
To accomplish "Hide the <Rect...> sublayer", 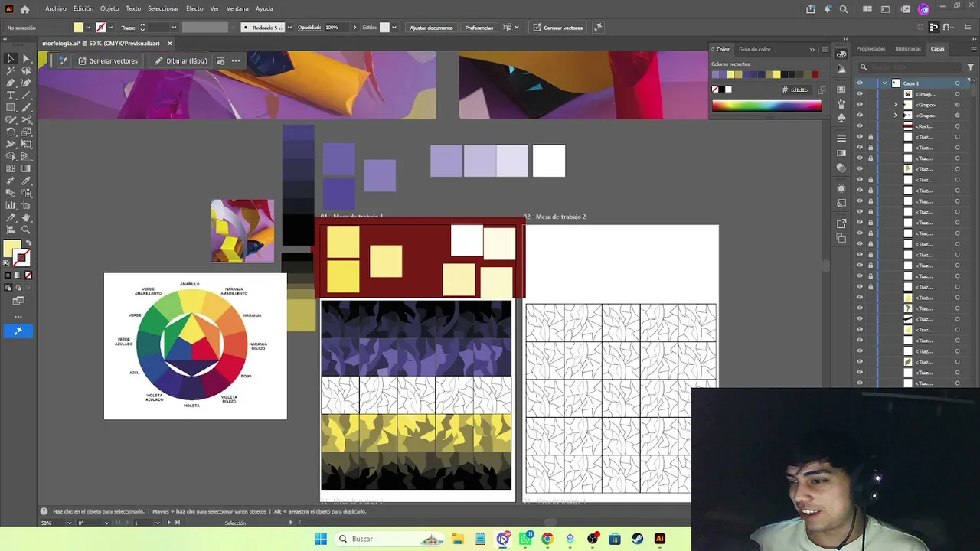I will [860, 126].
